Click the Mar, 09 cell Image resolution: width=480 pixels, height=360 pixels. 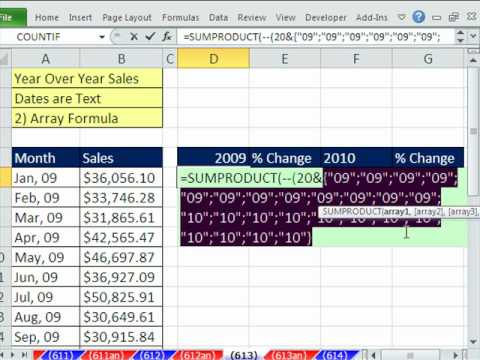46,218
